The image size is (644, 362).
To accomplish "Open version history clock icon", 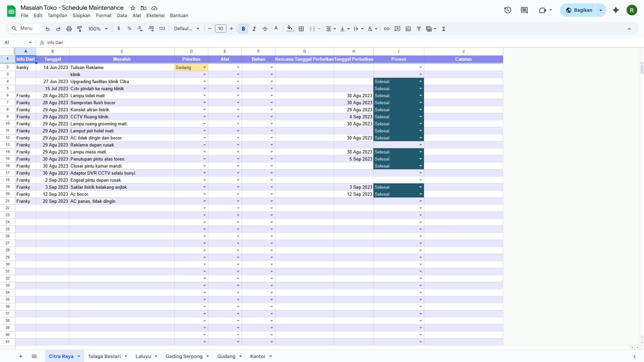I will point(507,10).
